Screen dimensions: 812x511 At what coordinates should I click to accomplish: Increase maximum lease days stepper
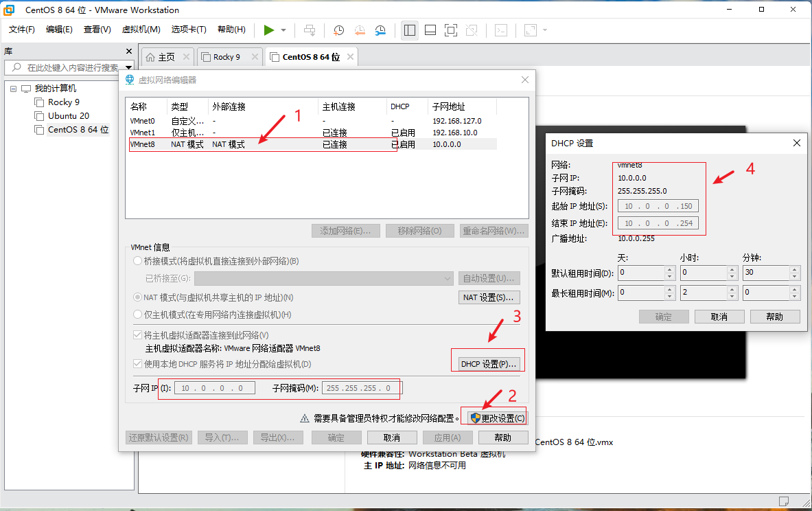tap(670, 290)
